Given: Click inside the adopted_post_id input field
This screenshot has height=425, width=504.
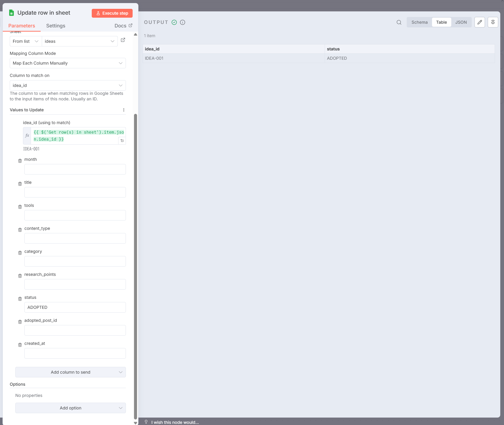Looking at the screenshot, I should pyautogui.click(x=75, y=330).
